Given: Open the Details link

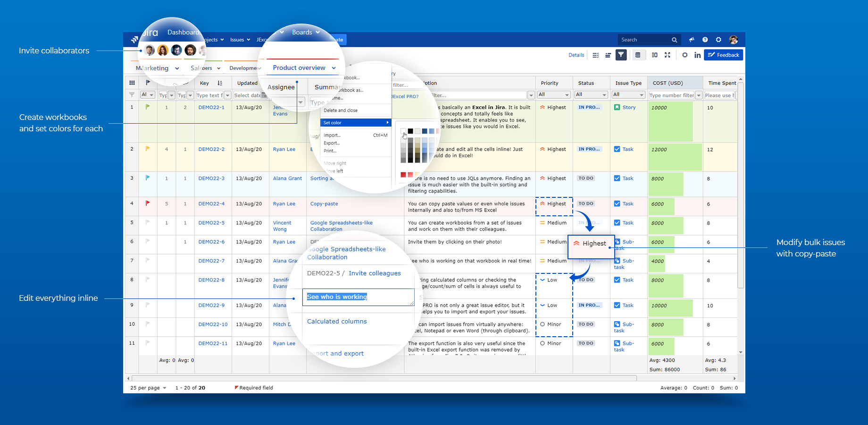Looking at the screenshot, I should pos(576,55).
